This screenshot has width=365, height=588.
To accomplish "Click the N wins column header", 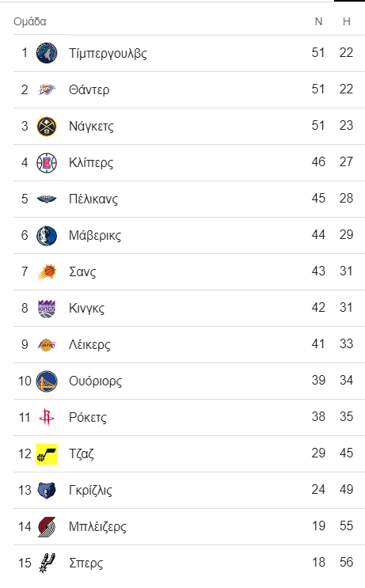I will (x=318, y=21).
